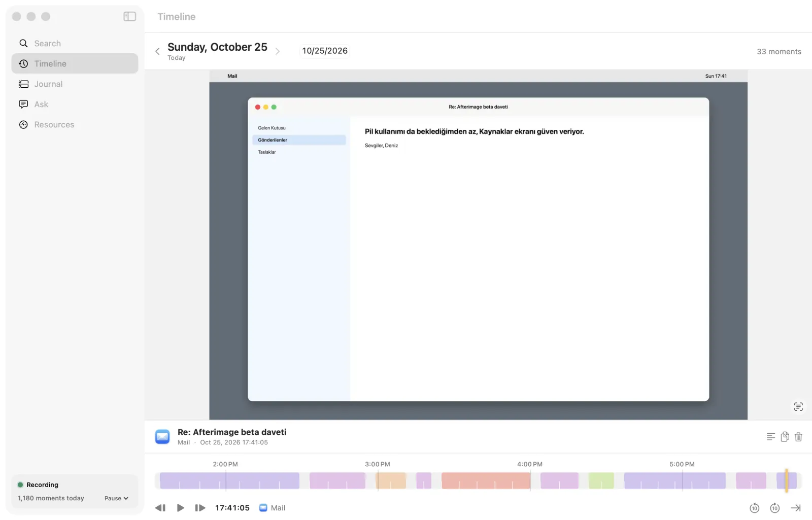Go to the next day

pos(278,51)
